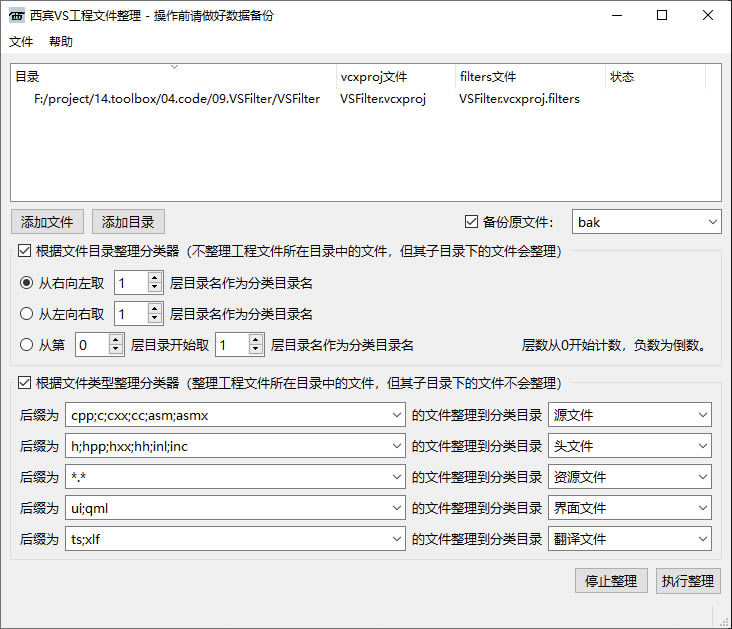The image size is (732, 629).
Task: Expand the bak backup suffix dropdown
Action: pyautogui.click(x=712, y=222)
